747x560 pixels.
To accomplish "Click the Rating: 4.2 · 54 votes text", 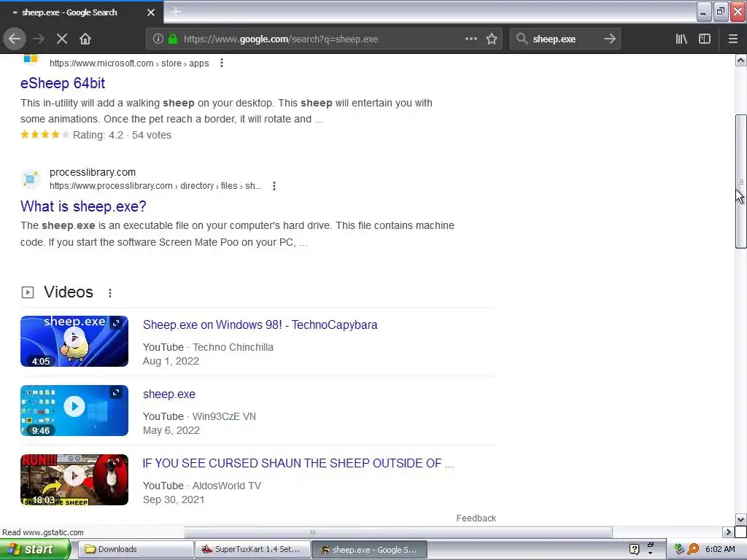I will (122, 135).
